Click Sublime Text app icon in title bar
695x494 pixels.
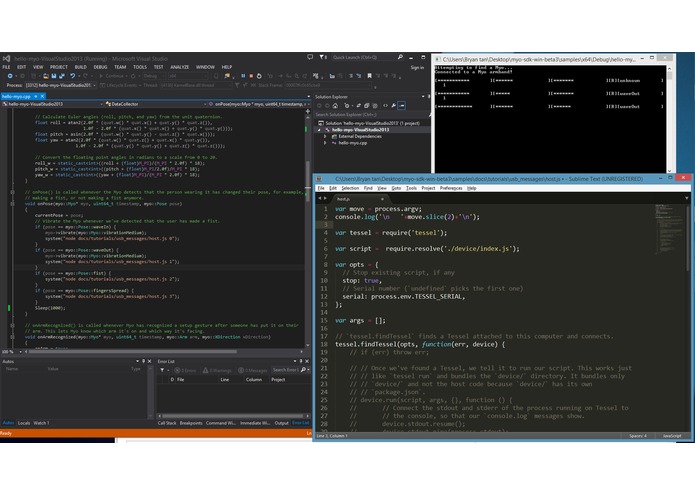tap(320, 179)
